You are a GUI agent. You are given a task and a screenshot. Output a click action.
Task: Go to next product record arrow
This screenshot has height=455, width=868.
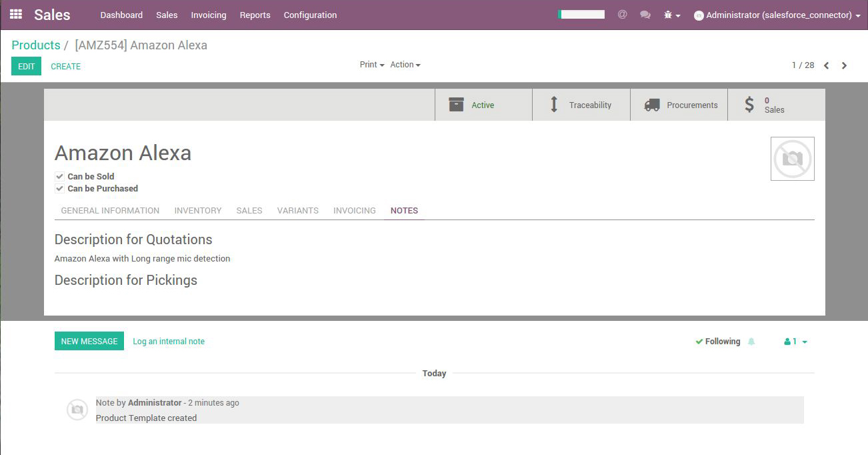845,65
